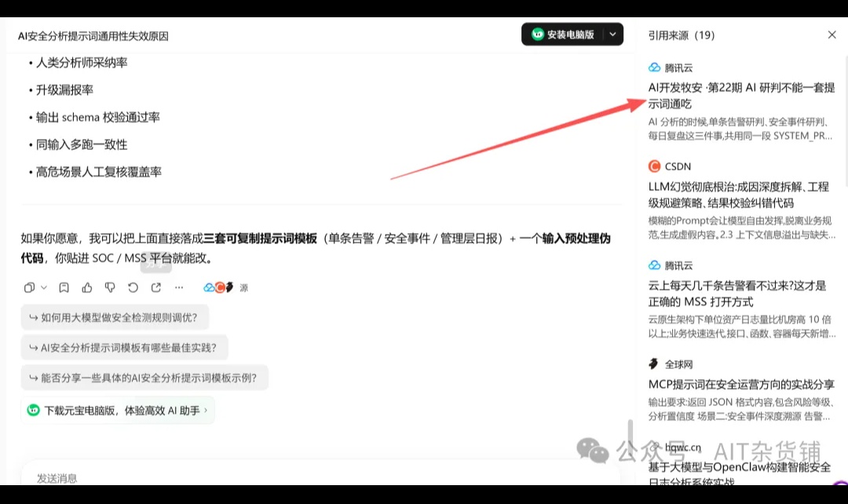Select suggestion 能否分享一些具体的AI安全分析提示词模板示例?

point(144,378)
